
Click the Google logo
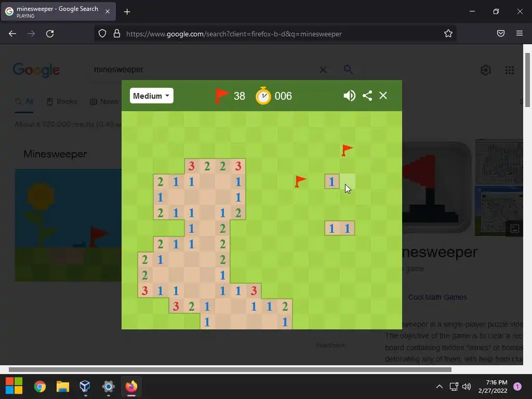36,70
